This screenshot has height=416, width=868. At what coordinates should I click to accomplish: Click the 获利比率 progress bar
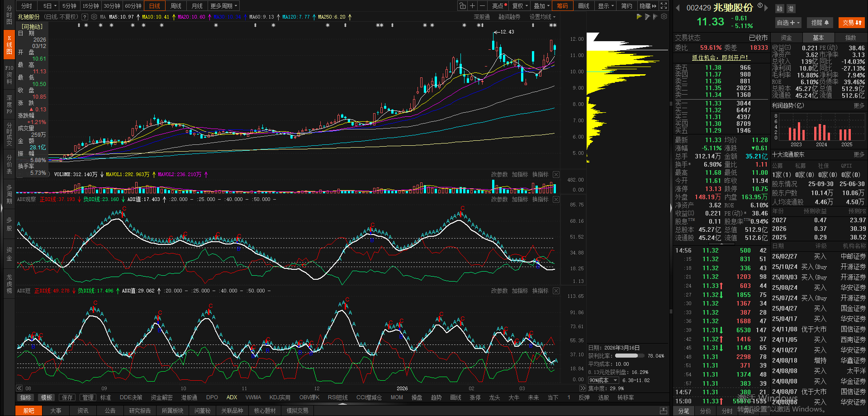(630, 356)
